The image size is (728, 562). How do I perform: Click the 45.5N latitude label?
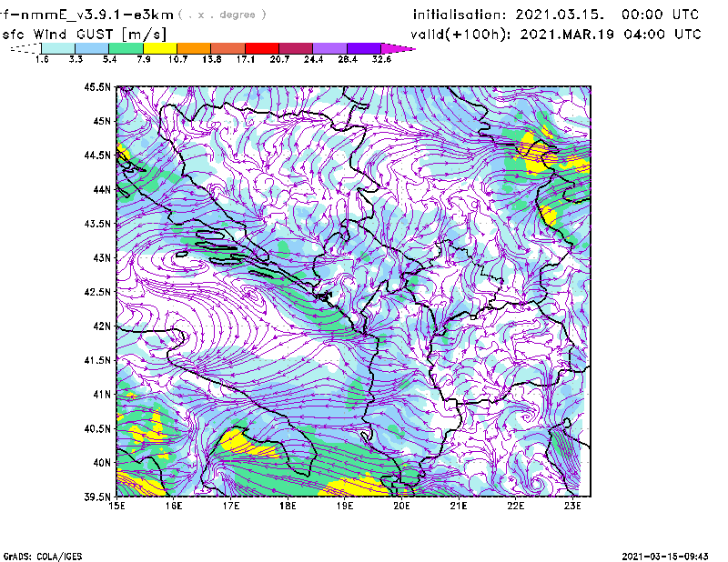pos(97,86)
